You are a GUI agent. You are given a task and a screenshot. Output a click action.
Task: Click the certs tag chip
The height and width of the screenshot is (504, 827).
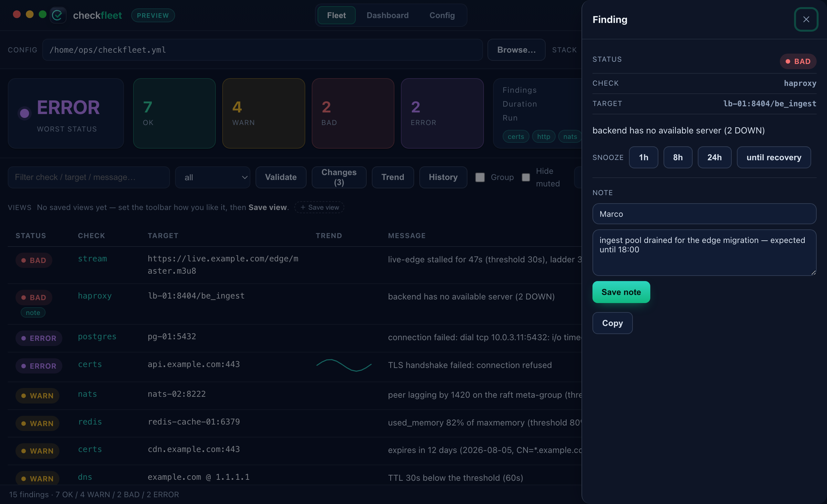(x=516, y=137)
